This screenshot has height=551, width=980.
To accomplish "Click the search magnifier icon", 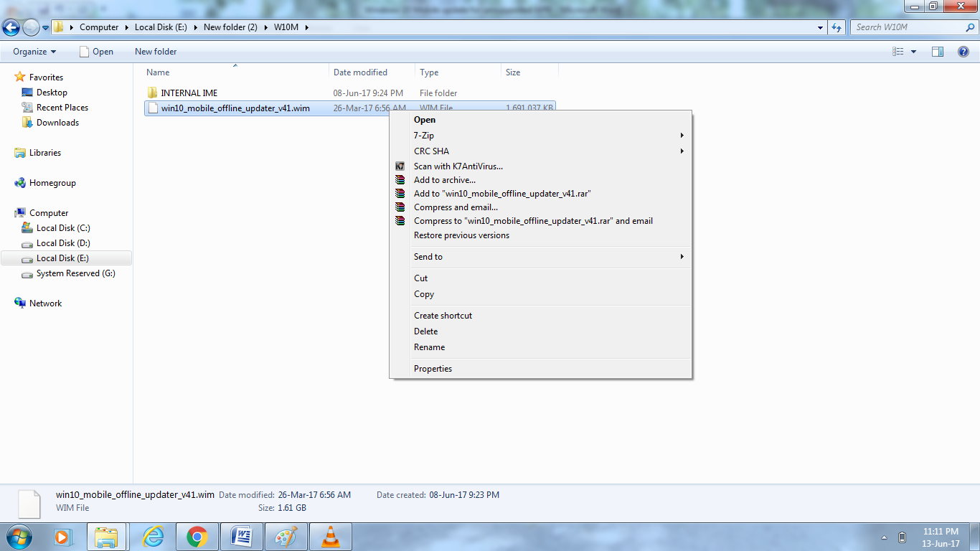I will [971, 27].
